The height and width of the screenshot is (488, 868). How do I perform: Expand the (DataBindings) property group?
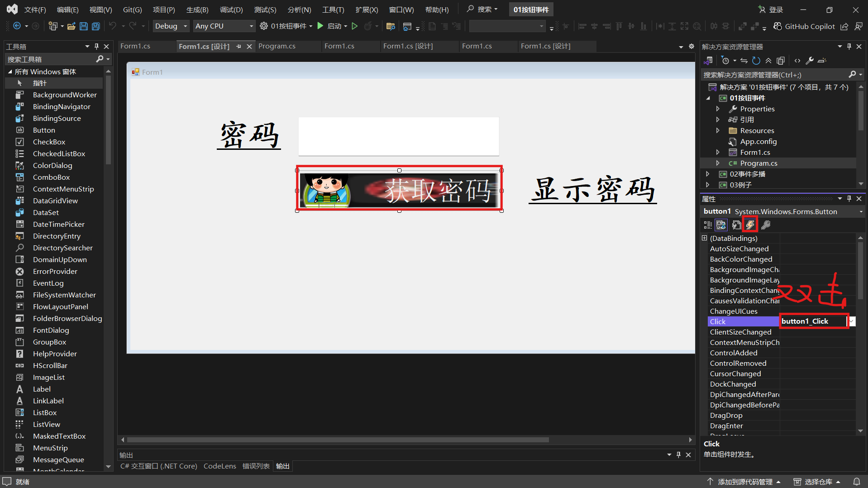[x=704, y=238]
